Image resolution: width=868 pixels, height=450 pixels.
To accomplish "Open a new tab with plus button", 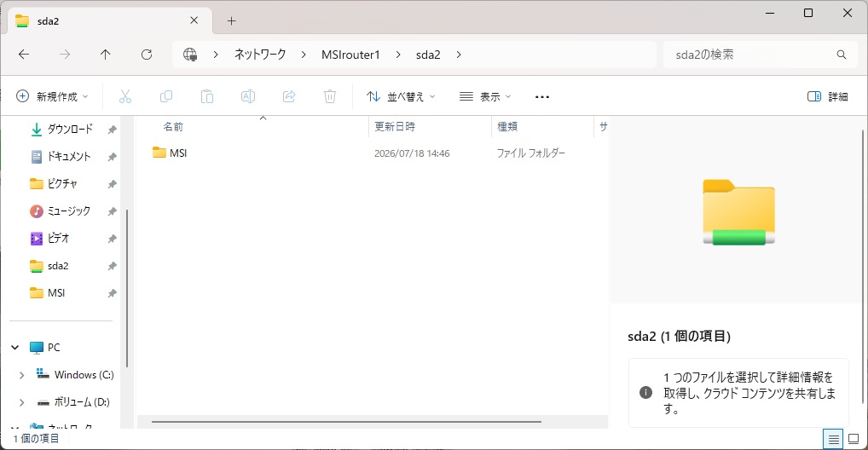I will pos(231,21).
